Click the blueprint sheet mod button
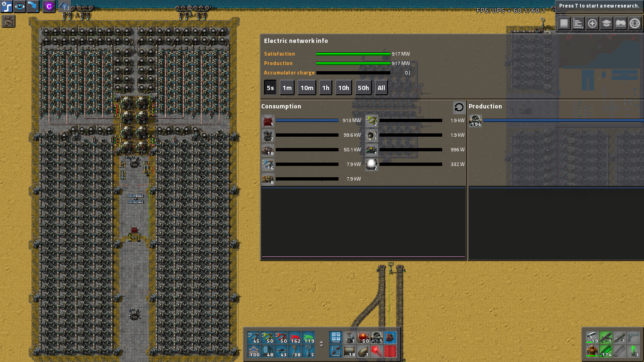 (x=64, y=7)
